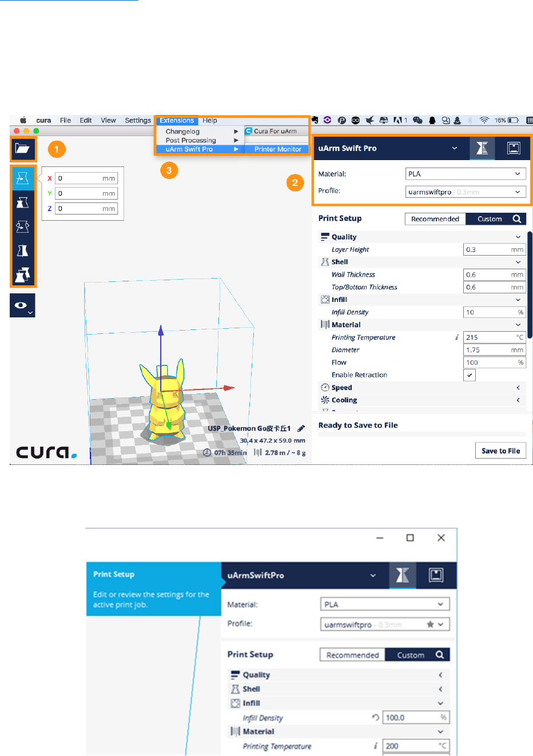The width and height of the screenshot is (533, 756).
Task: Click the search magnifier in Mac Print Setup
Action: [x=517, y=218]
